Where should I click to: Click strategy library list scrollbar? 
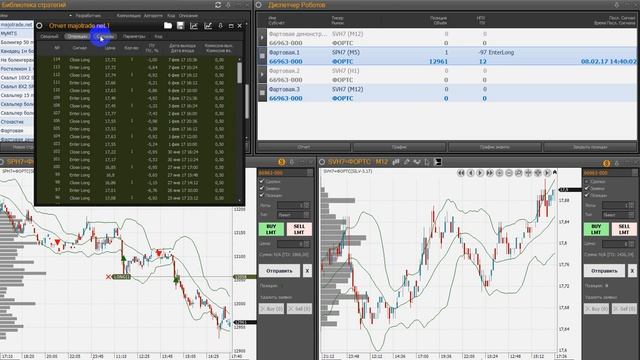click(x=247, y=101)
